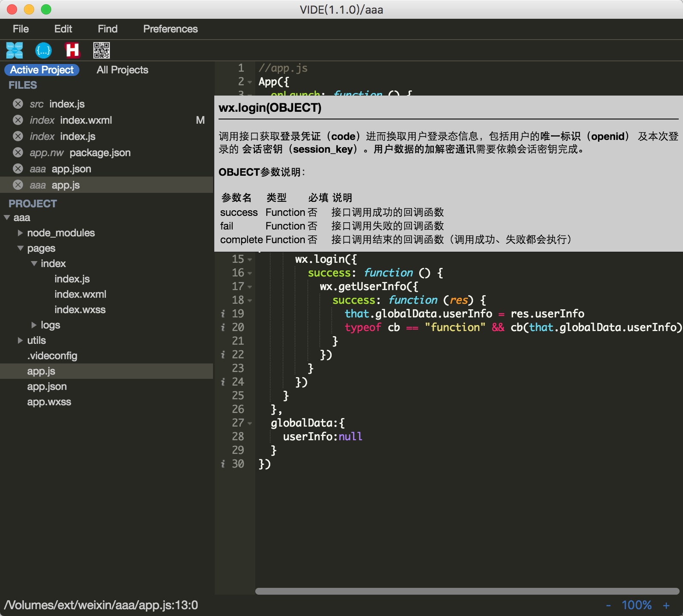683x616 pixels.
Task: Select index.wxml in the project tree
Action: [x=80, y=294]
